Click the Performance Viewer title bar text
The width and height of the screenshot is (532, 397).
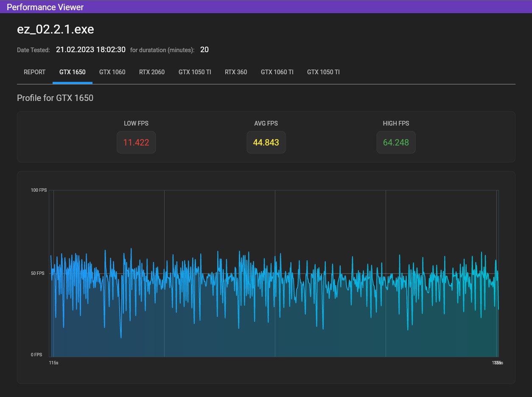[x=45, y=7]
